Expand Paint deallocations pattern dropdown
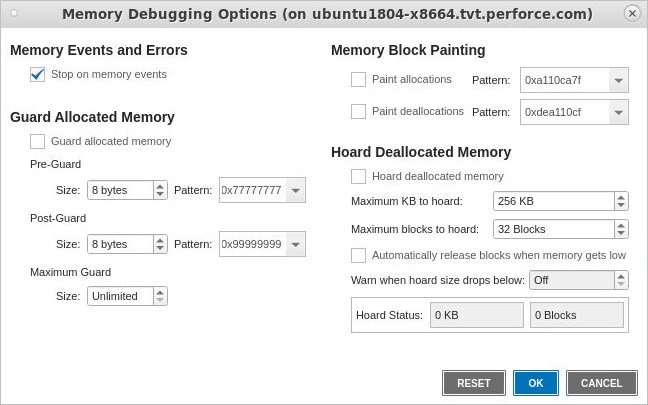The height and width of the screenshot is (405, 648). pos(619,112)
